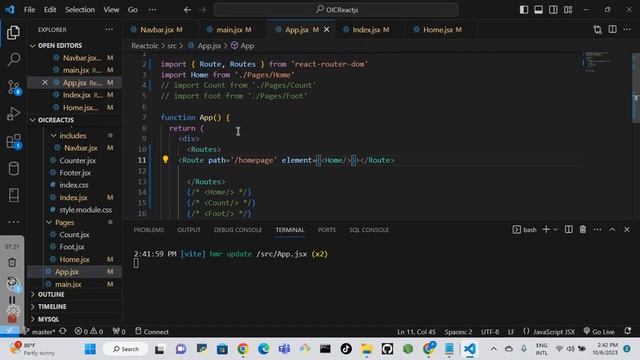Open the Edit menu
The width and height of the screenshot is (640, 360).
pyautogui.click(x=50, y=9)
